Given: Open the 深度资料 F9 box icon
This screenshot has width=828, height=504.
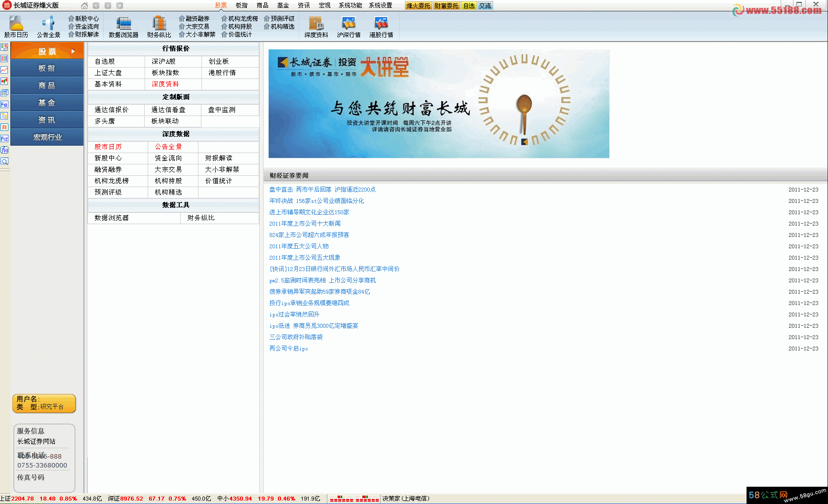Looking at the screenshot, I should pos(316,27).
